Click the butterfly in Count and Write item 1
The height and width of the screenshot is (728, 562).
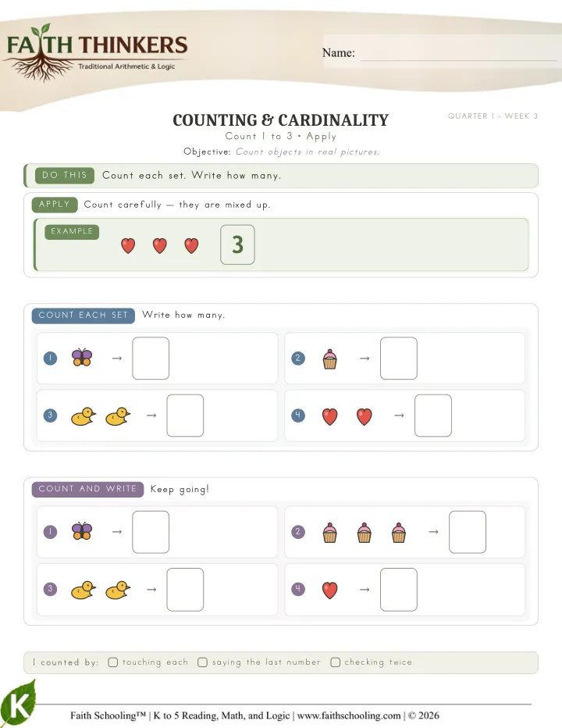[x=82, y=531]
